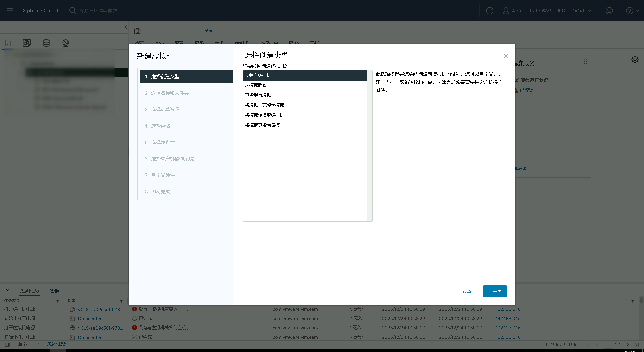This screenshot has width=644, height=352.
Task: Open the settings gear on the right
Action: 635,59
